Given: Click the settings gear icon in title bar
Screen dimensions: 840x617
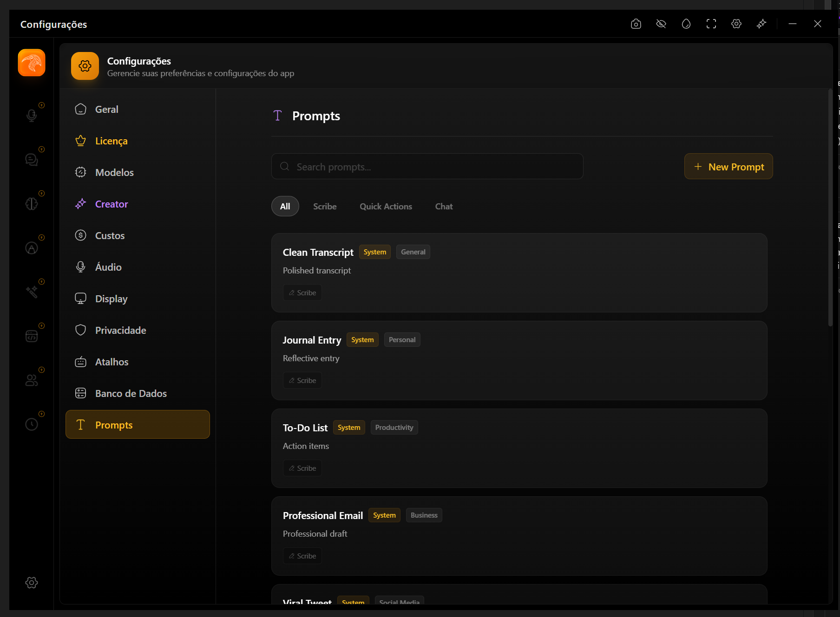Looking at the screenshot, I should 736,24.
